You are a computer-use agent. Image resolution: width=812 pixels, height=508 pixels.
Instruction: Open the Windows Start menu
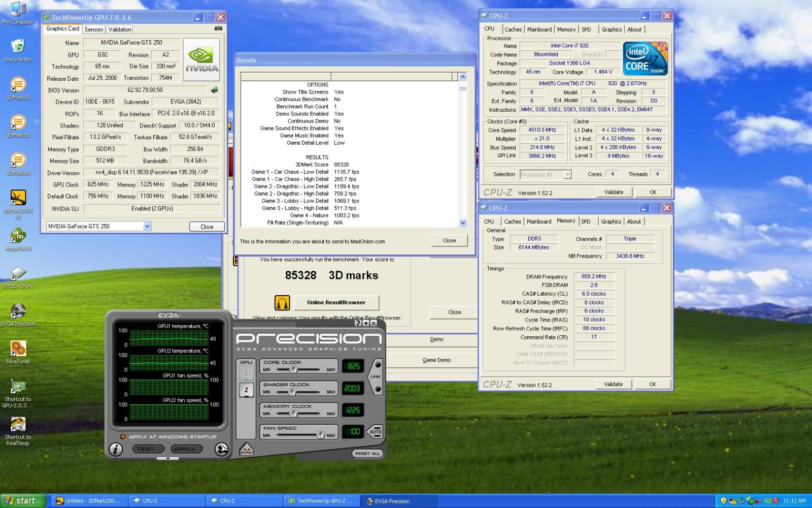click(23, 501)
